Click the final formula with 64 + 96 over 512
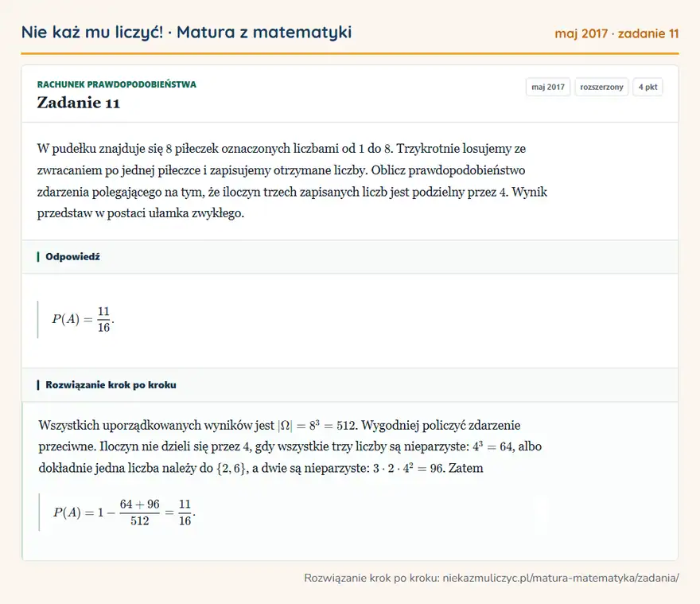The width and height of the screenshot is (700, 604). [124, 512]
